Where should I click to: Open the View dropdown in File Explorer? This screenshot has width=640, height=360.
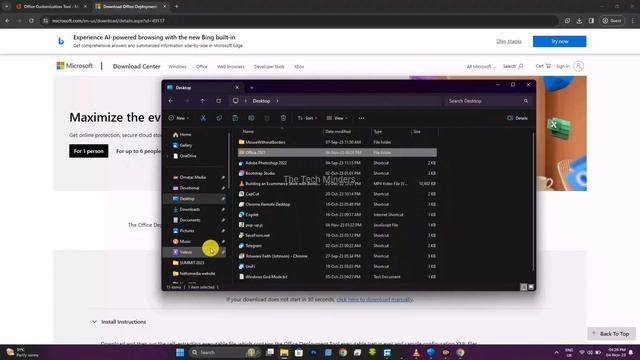337,118
